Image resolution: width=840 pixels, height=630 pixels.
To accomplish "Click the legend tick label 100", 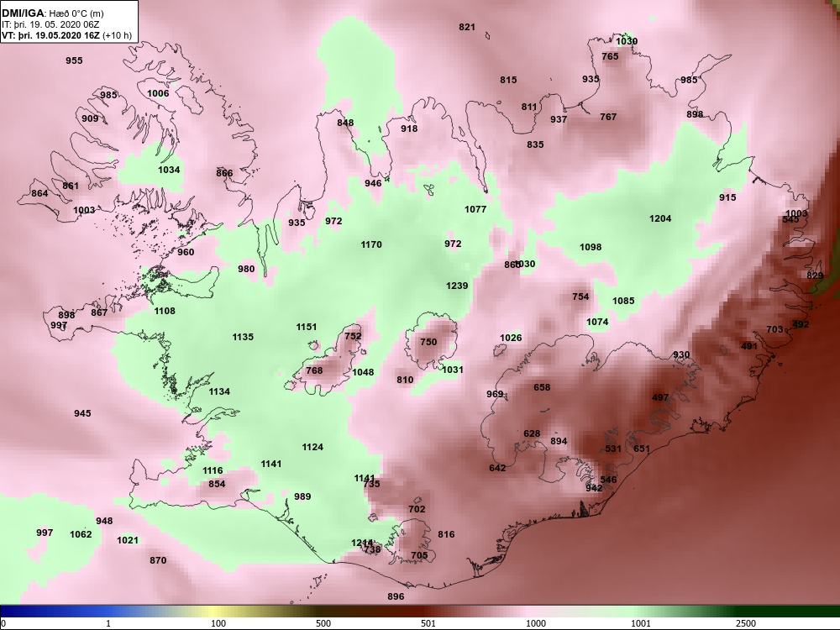I will click(218, 623).
